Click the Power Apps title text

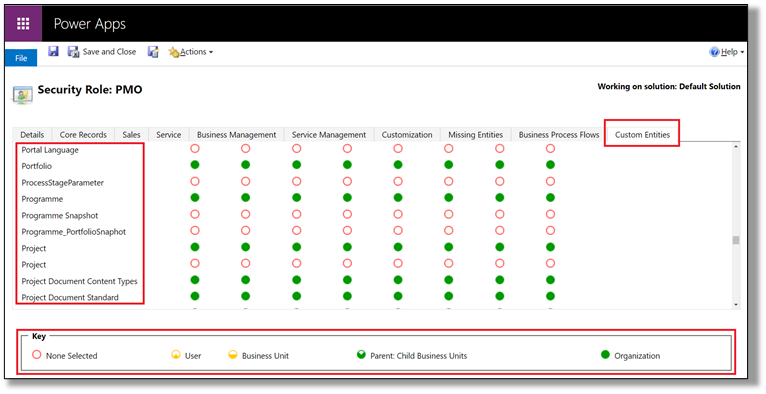coord(90,24)
